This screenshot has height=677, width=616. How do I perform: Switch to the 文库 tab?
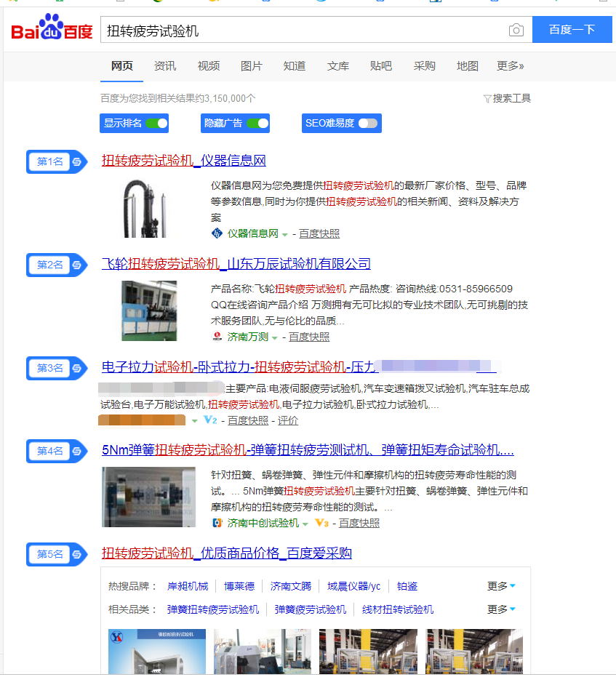tap(338, 66)
